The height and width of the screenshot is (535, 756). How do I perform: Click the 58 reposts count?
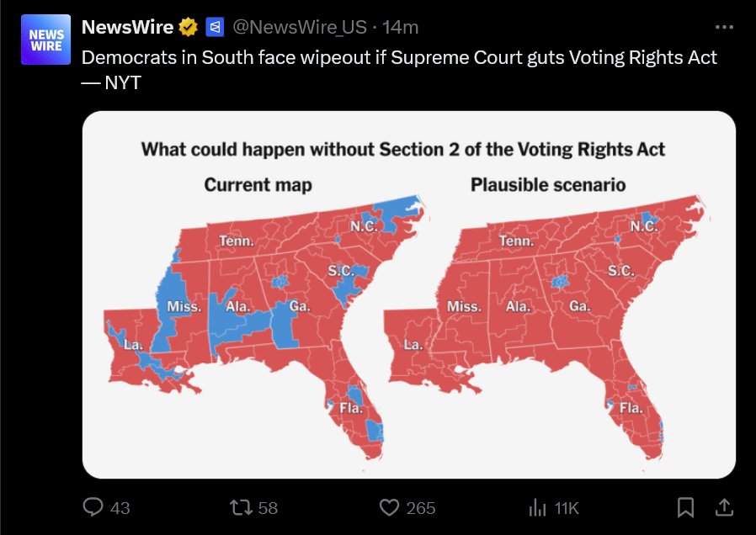point(268,508)
